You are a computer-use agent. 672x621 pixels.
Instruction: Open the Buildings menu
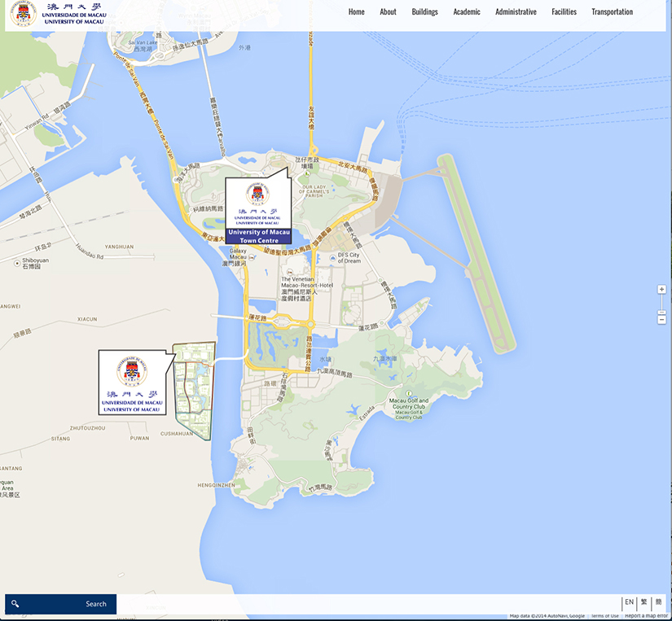(424, 12)
